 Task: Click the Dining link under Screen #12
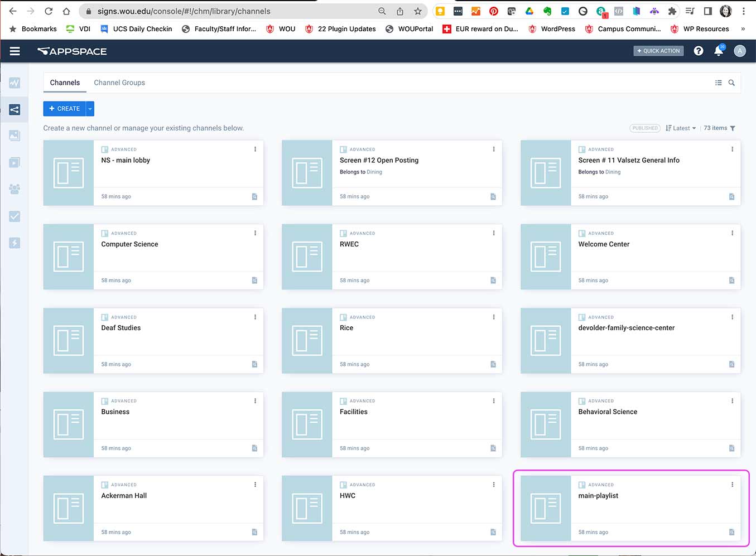point(374,172)
